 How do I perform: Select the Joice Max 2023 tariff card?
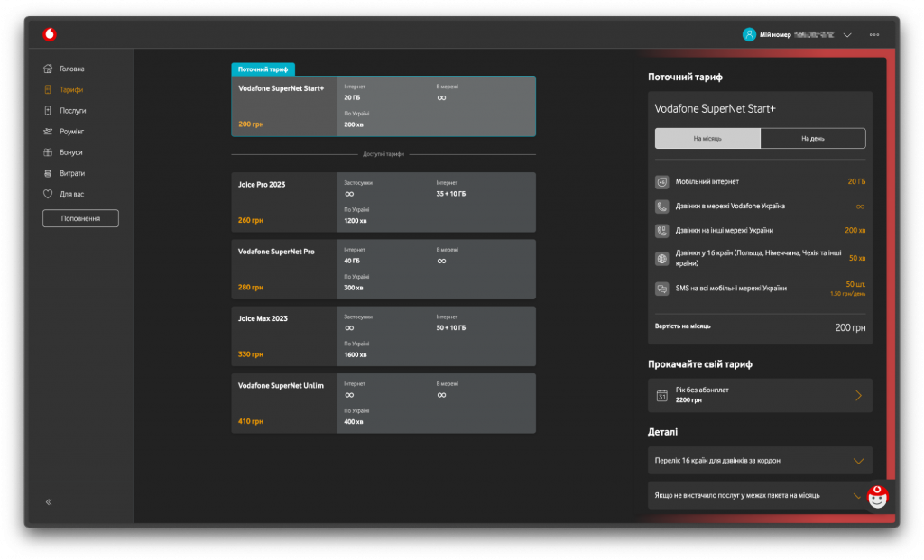pos(383,336)
